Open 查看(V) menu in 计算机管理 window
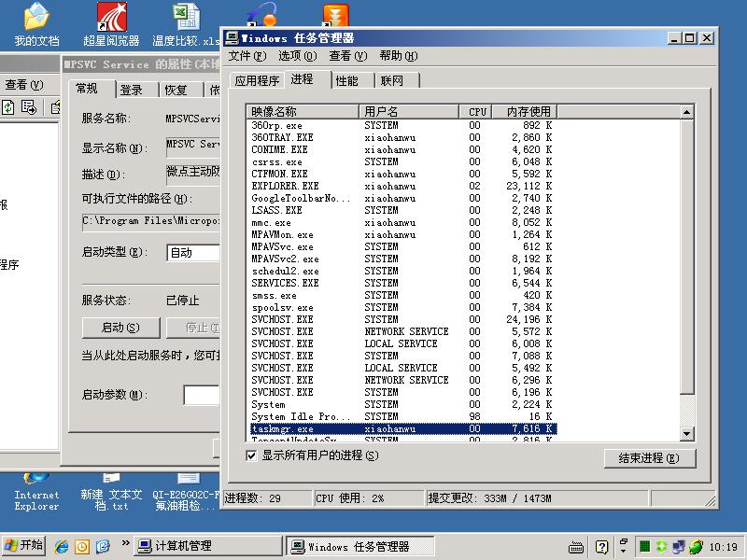This screenshot has width=747, height=560. click(x=24, y=85)
